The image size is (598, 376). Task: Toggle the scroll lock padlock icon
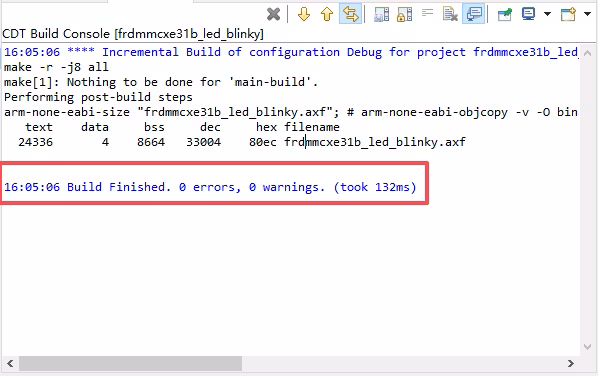404,14
